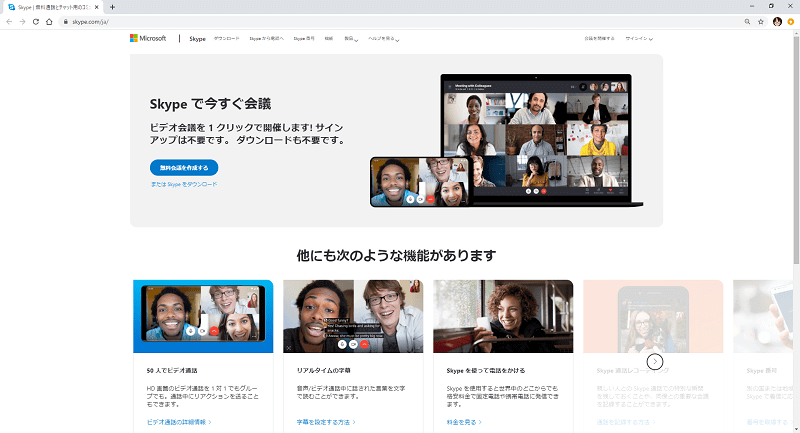
Task: Click the address bar URL skype.com/ja/
Action: point(90,22)
